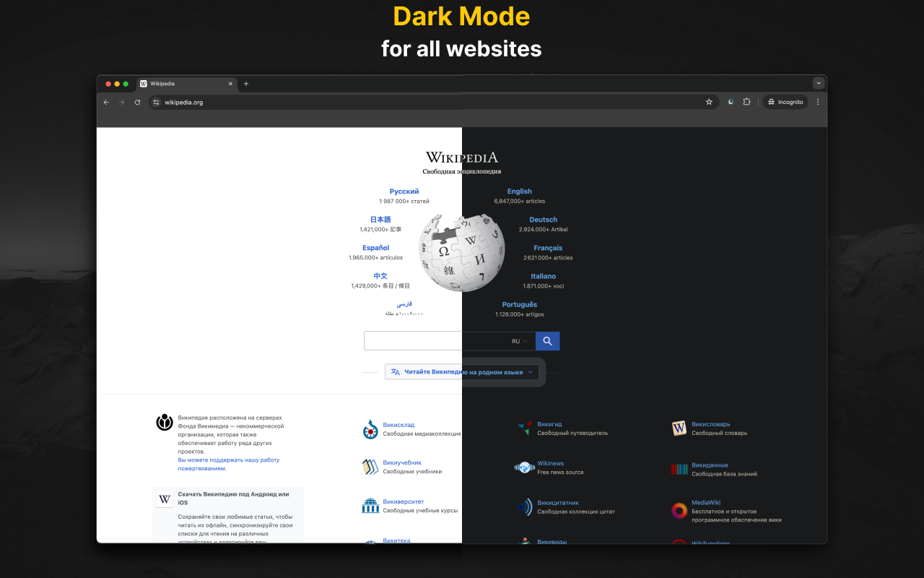Viewport: 924px width, 578px height.
Task: Open the Chrome three-dot menu
Action: (x=817, y=102)
